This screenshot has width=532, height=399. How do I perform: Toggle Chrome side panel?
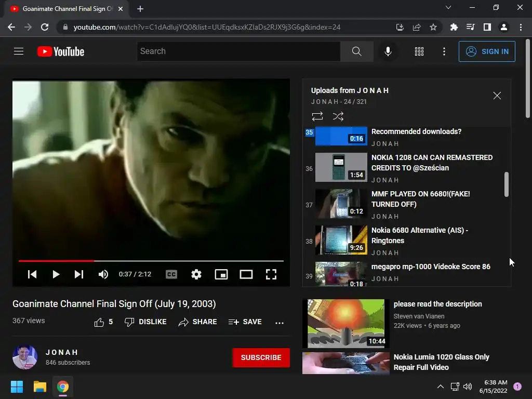(487, 27)
